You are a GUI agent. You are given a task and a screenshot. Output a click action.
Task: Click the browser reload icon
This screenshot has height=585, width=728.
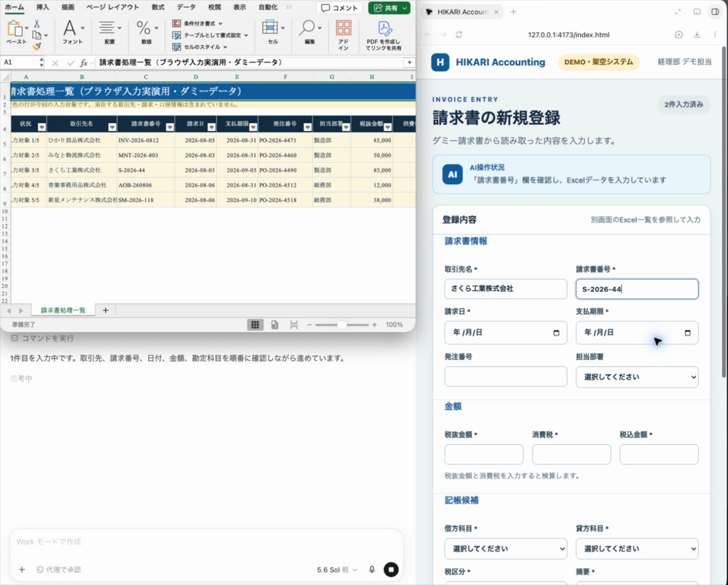click(459, 35)
